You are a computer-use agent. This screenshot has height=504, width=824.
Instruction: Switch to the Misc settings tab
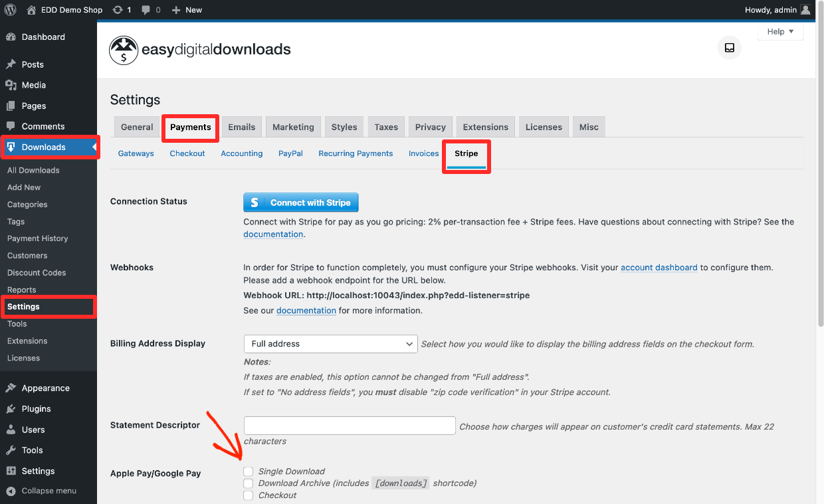589,127
